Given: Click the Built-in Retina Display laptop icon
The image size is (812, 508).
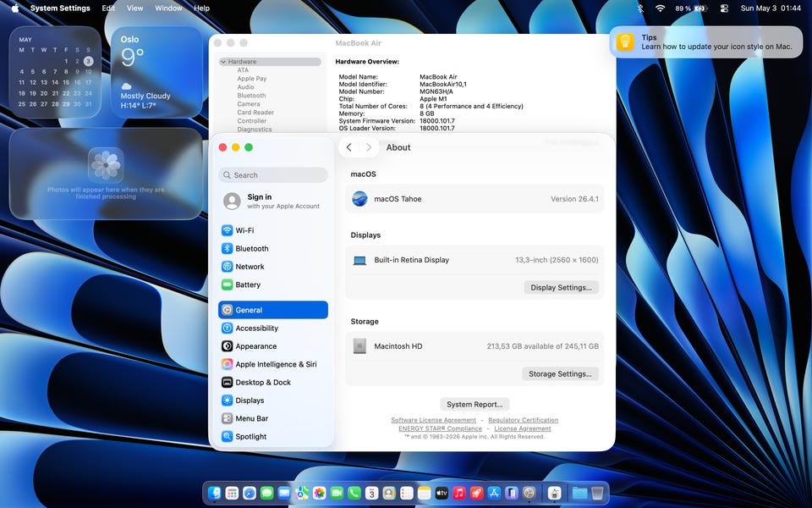Looking at the screenshot, I should [359, 260].
